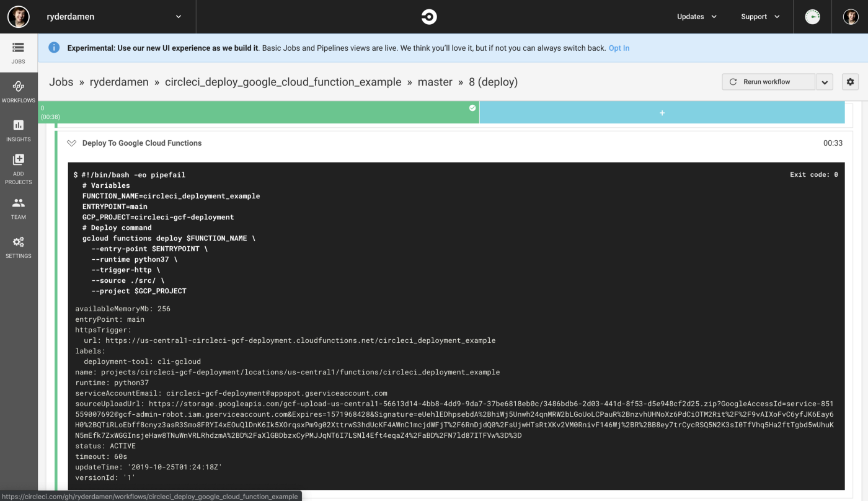Click the ryderdamen breadcrumb link
Screen dimensions: 868x501
(119, 82)
